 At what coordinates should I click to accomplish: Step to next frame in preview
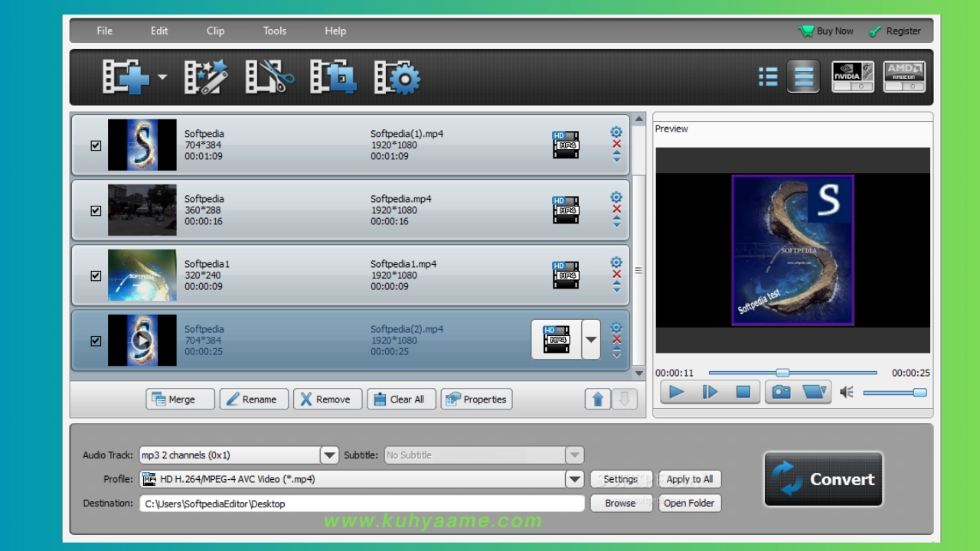tap(710, 392)
